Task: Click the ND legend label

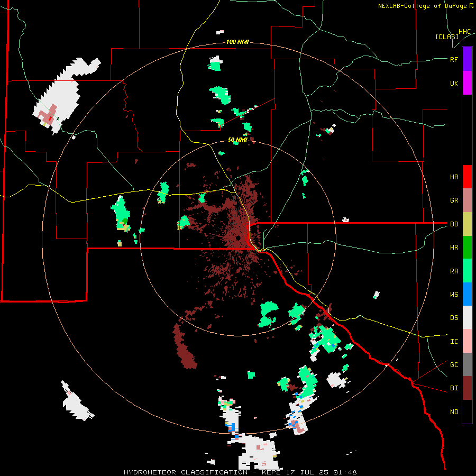Action: pos(454,412)
